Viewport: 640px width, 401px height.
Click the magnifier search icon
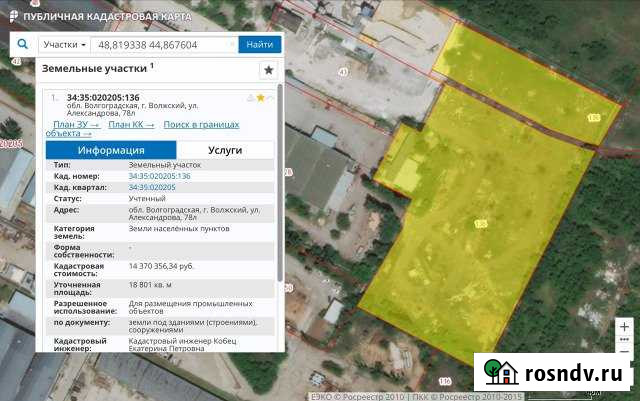tap(21, 45)
